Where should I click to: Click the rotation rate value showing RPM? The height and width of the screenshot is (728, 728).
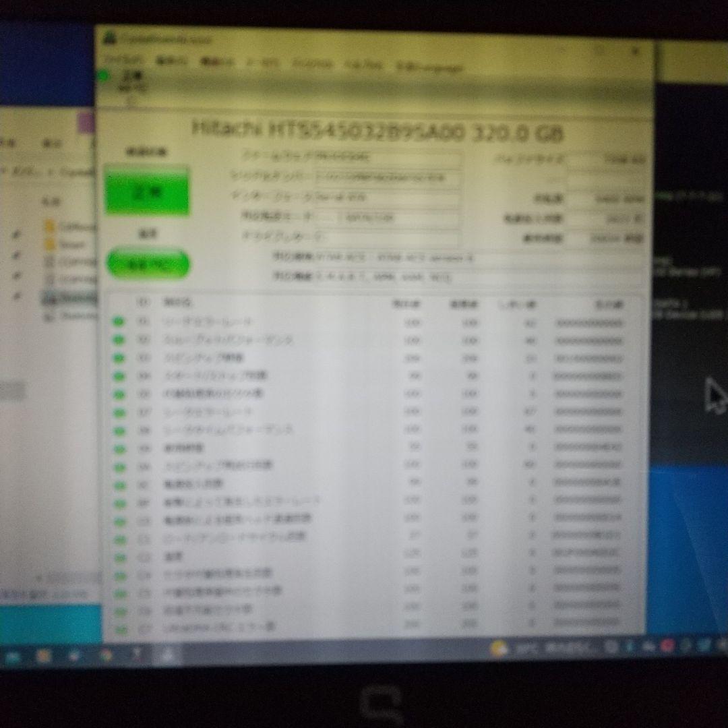pos(607,199)
